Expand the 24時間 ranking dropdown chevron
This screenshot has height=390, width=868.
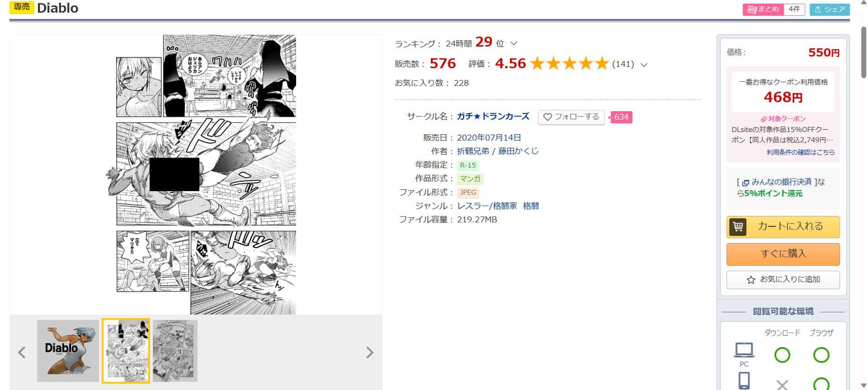(x=514, y=43)
